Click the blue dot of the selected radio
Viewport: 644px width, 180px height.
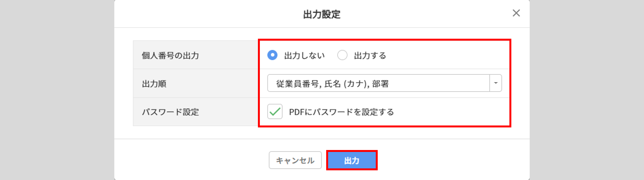[x=272, y=55]
